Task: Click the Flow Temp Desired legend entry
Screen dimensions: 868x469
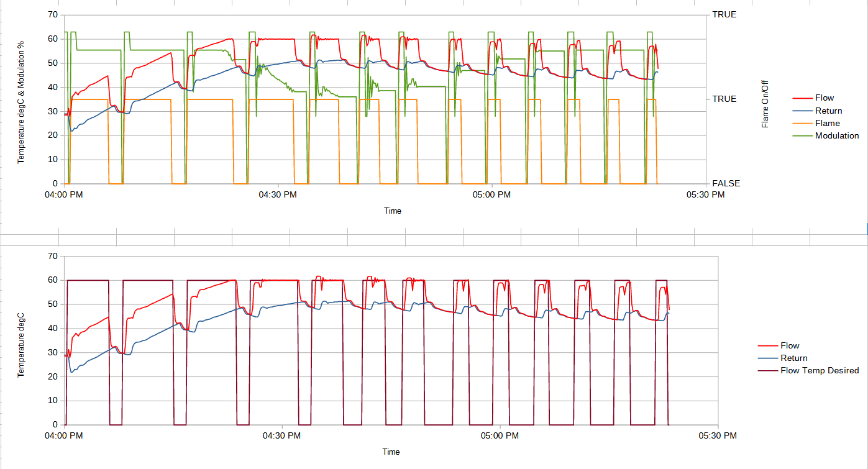Action: coord(820,371)
